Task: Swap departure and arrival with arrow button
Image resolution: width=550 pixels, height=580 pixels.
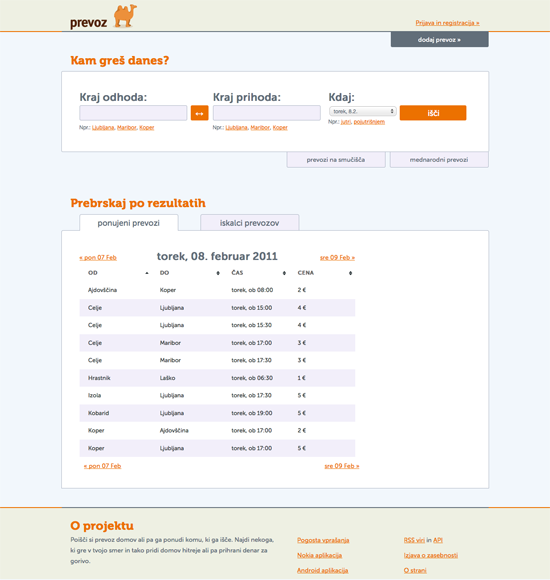Action: 199,113
